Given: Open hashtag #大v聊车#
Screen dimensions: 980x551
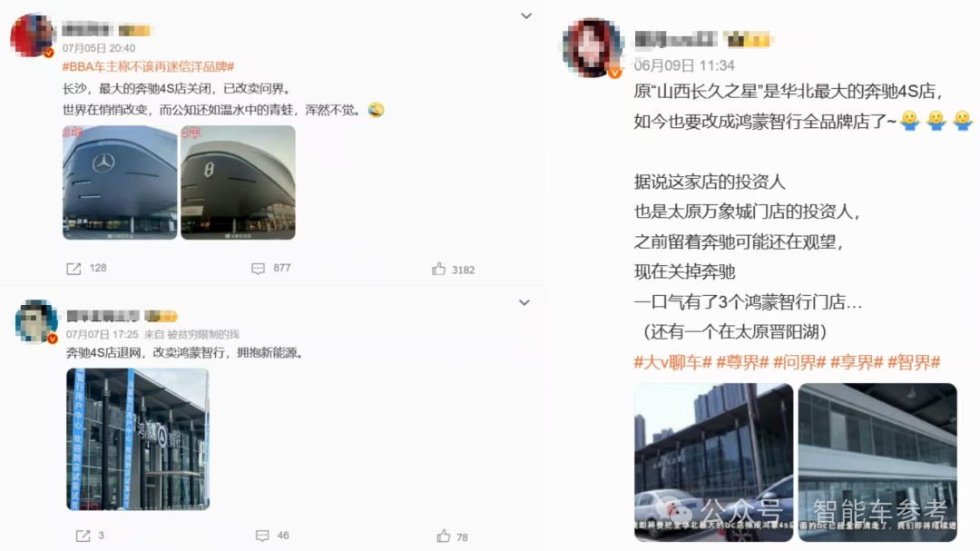Looking at the screenshot, I should point(672,362).
